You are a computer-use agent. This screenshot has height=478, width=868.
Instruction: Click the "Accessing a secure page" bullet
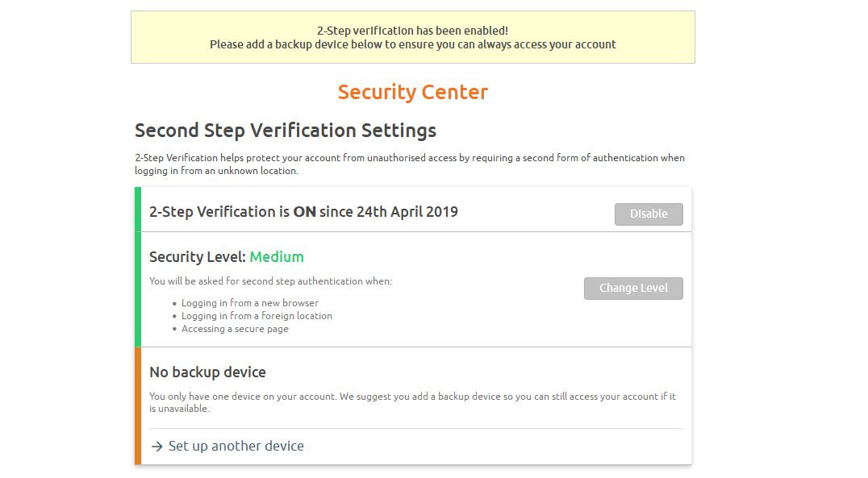click(235, 329)
